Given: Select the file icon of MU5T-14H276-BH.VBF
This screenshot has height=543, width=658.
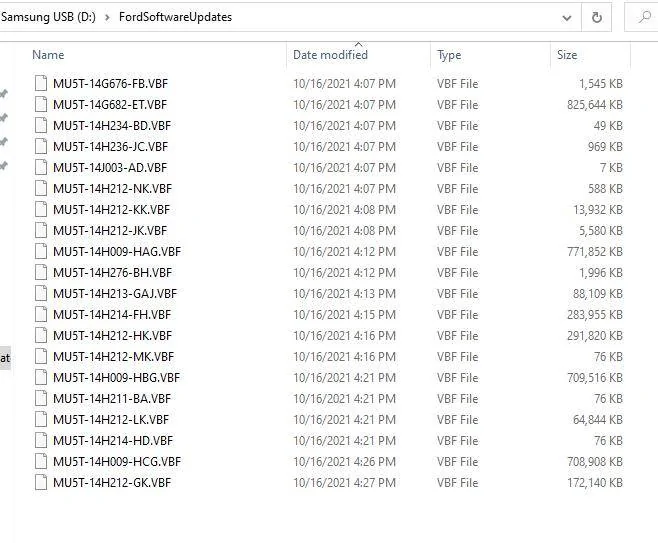Looking at the screenshot, I should pos(41,272).
